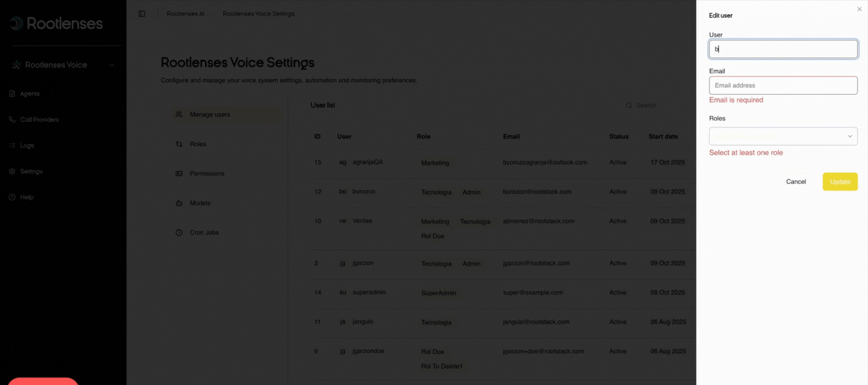Toggle the sidebar panel icon
868x385 pixels.
point(142,14)
